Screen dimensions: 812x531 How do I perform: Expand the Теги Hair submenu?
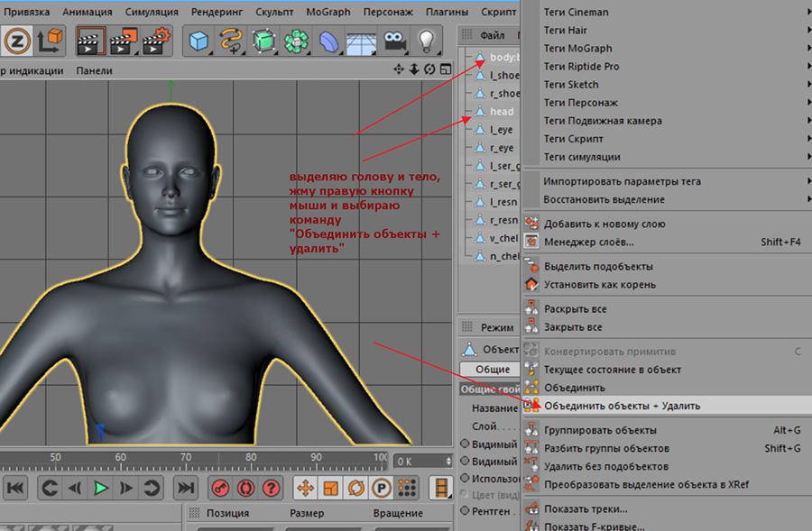point(566,31)
